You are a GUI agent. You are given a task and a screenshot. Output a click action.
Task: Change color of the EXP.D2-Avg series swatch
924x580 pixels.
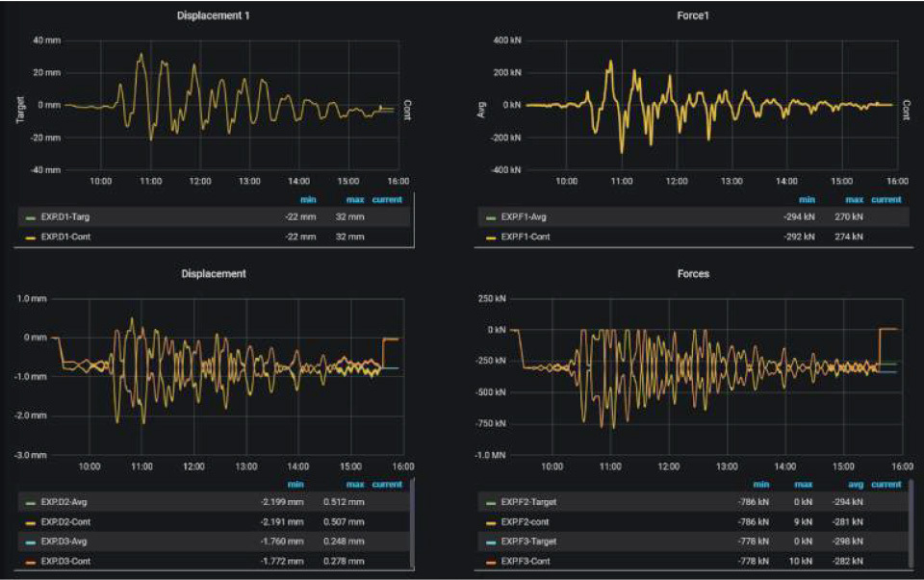[x=30, y=503]
